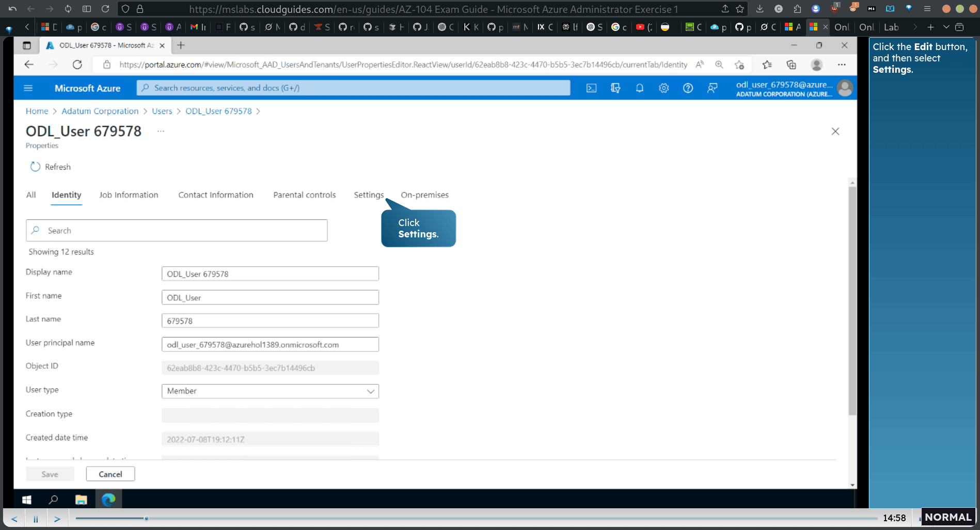The width and height of the screenshot is (980, 530).
Task: Open the Edge favorites list
Action: click(x=767, y=65)
